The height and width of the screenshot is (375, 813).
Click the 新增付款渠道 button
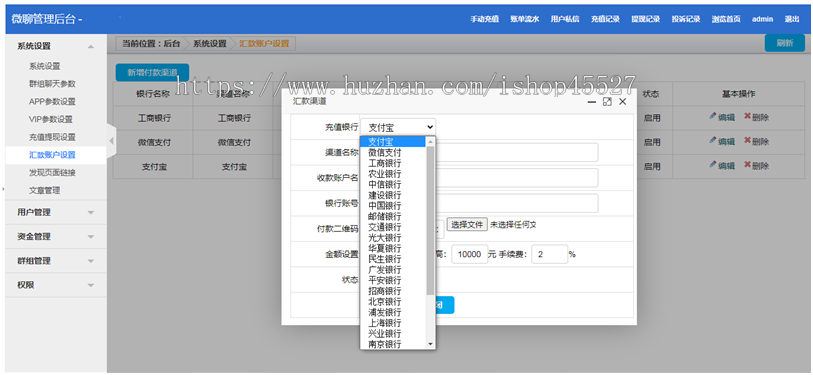[x=152, y=73]
